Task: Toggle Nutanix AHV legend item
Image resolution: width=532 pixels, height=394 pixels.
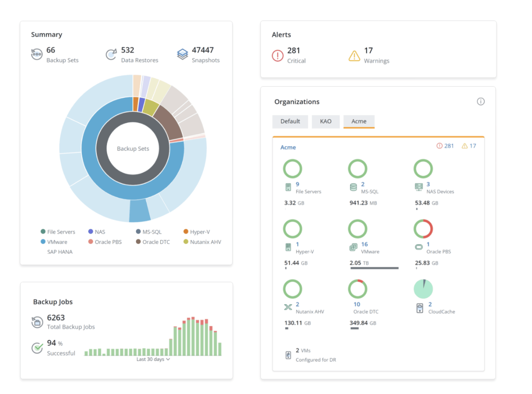Action: pos(202,242)
